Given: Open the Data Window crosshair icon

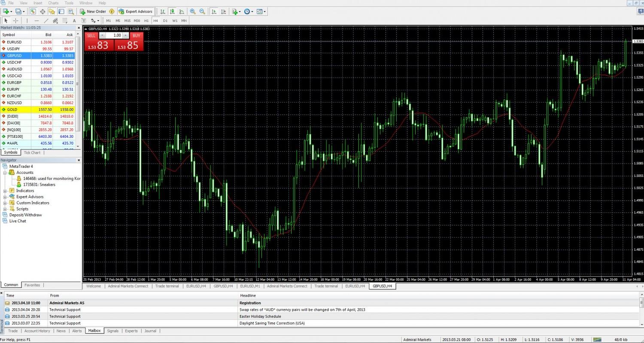Looking at the screenshot, I should pyautogui.click(x=43, y=12).
